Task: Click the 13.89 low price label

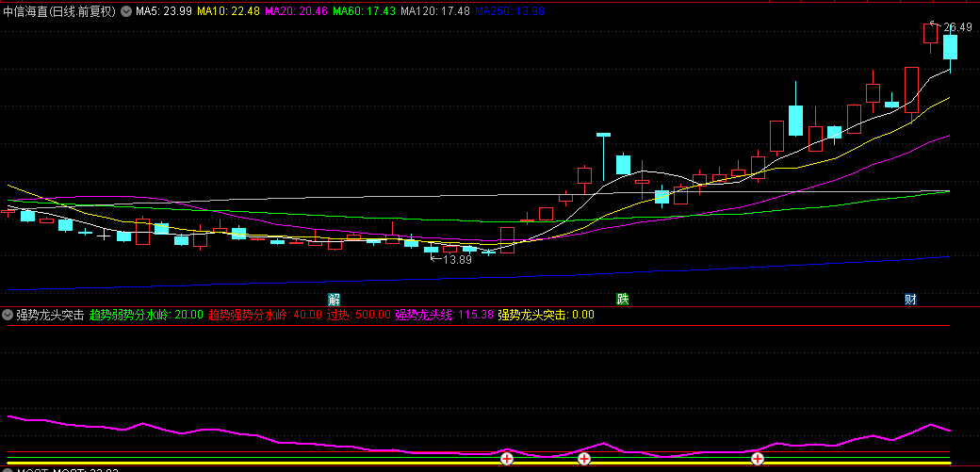Action: click(x=457, y=259)
